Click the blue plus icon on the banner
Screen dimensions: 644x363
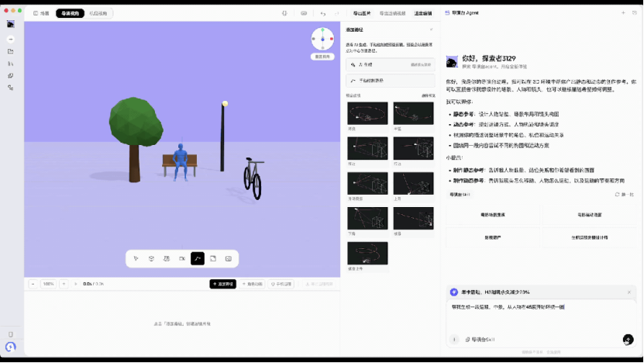pyautogui.click(x=454, y=292)
